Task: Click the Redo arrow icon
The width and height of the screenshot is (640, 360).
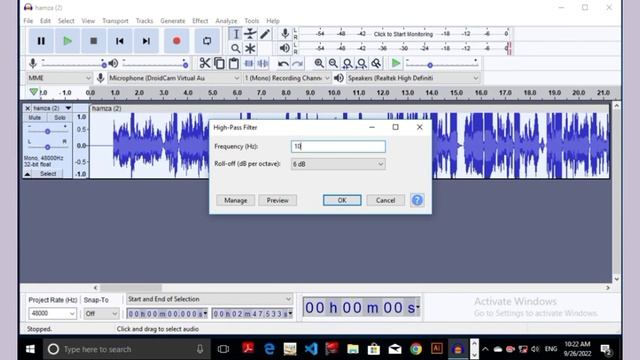Action: tap(298, 63)
